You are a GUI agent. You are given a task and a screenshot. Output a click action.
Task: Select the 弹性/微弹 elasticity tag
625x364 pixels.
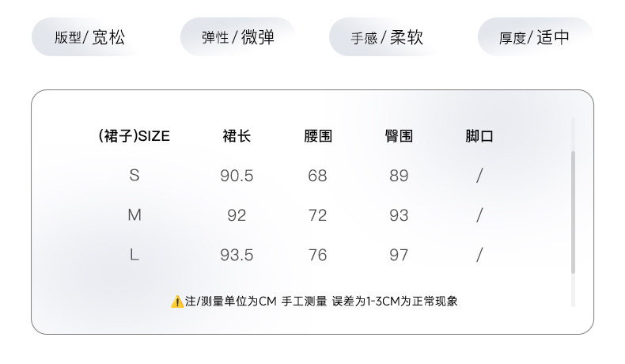238,37
